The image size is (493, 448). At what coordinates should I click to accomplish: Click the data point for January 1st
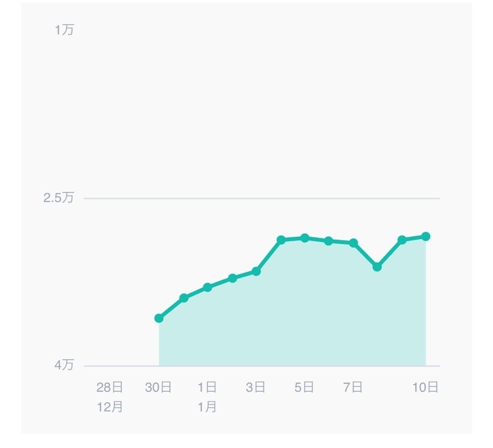(x=207, y=287)
